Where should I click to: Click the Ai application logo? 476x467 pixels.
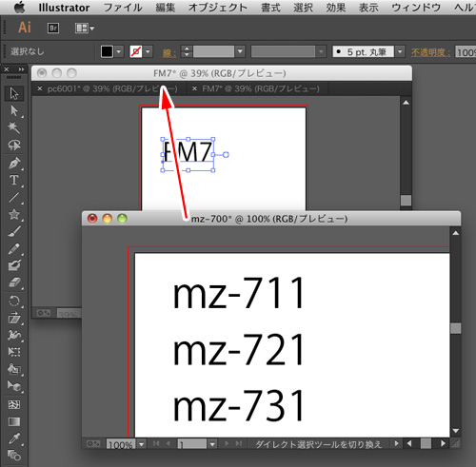(x=25, y=28)
